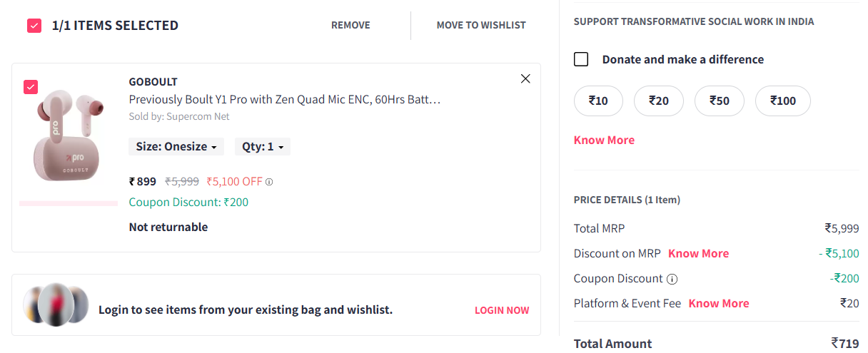
Task: Choose the ₹100 donation chip
Action: tap(782, 101)
